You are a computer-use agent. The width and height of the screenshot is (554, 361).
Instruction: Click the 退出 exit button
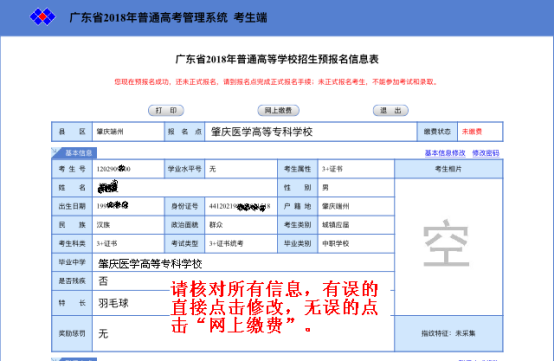[x=391, y=111]
